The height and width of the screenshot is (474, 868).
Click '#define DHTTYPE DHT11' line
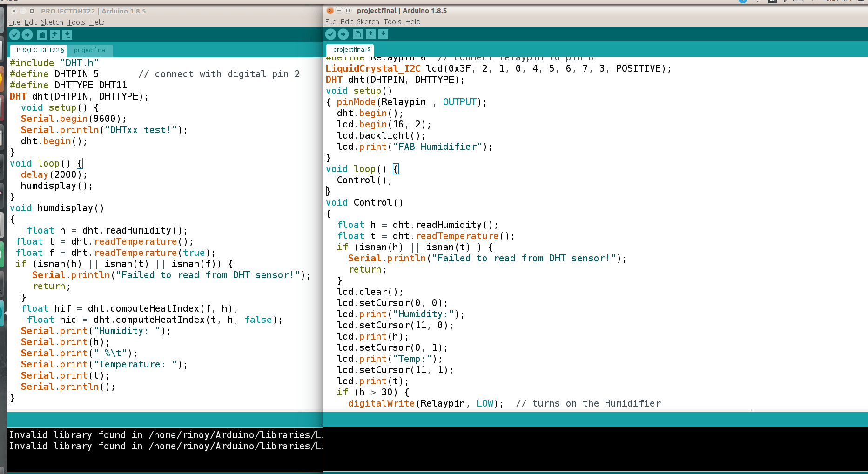[x=68, y=85]
